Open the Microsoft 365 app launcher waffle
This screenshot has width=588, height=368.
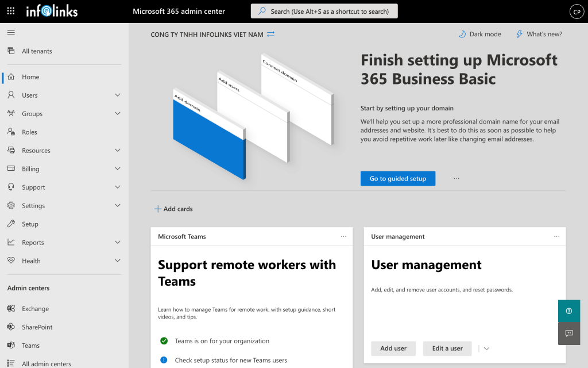click(10, 11)
